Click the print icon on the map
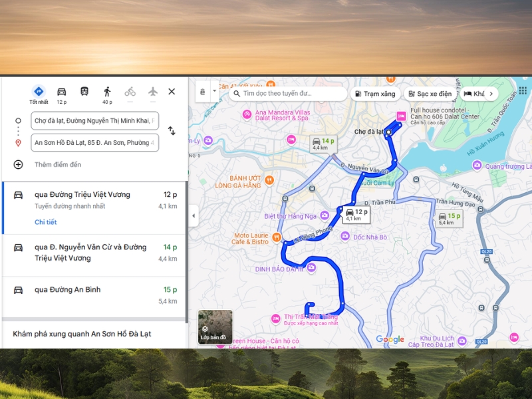This screenshot has height=399, width=532. [x=202, y=94]
